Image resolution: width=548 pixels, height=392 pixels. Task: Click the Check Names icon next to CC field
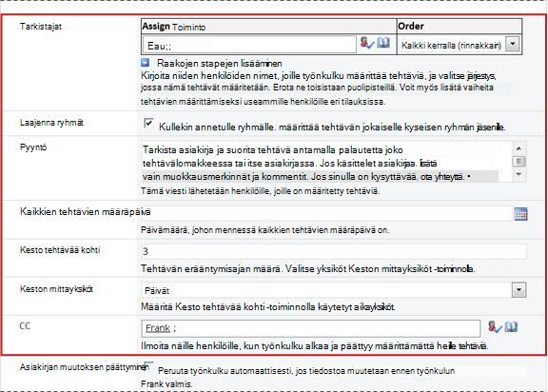[x=495, y=327]
